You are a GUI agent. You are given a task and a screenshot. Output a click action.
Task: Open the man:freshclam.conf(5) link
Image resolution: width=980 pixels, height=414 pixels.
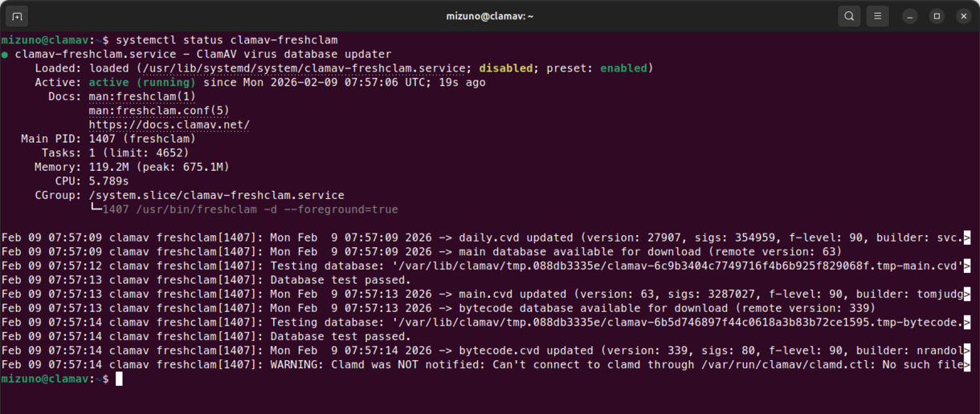(159, 111)
